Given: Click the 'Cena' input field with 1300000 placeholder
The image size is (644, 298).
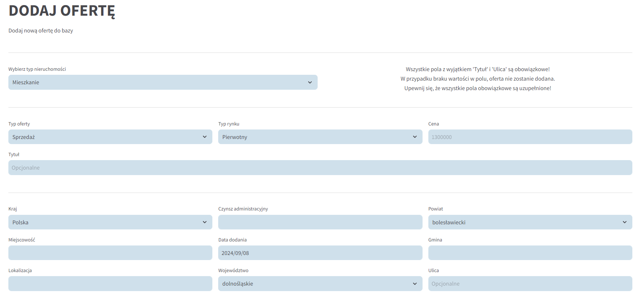Looking at the screenshot, I should (530, 137).
